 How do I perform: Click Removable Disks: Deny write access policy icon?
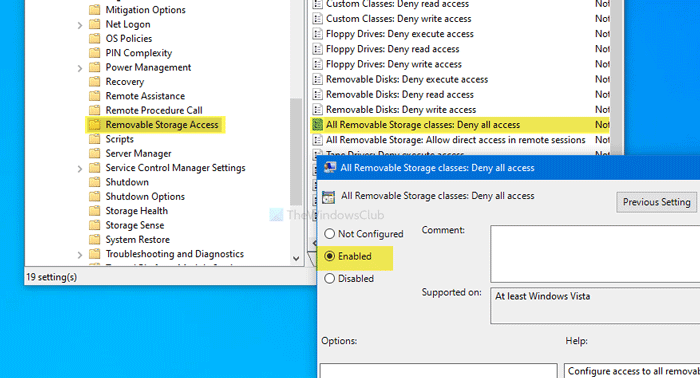pos(317,109)
